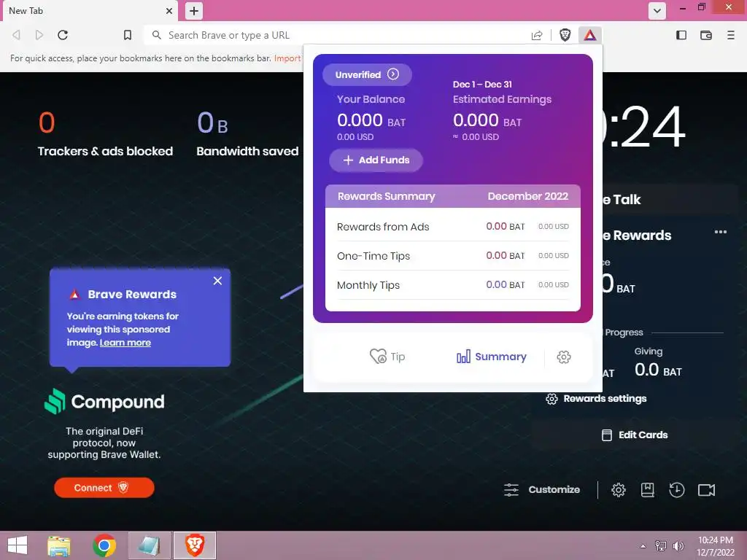Screen dimensions: 747x560
Task: Go forward to next page
Action: 39,35
